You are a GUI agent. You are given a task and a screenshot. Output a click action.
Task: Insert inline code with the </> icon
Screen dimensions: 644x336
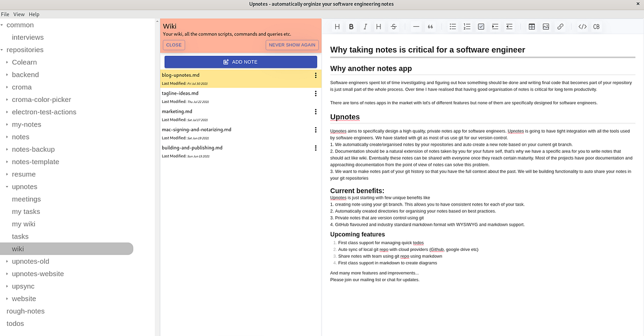coord(582,27)
